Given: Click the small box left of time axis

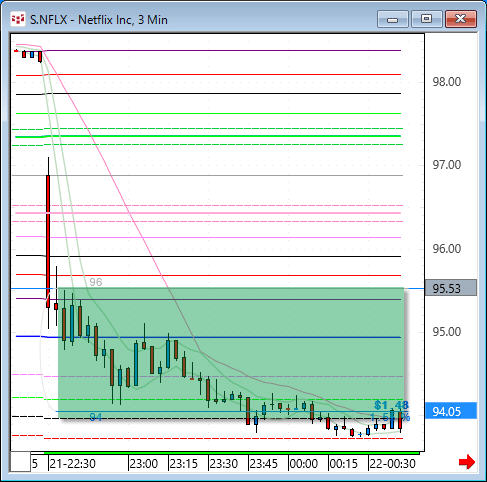Looking at the screenshot, I should pos(20,462).
